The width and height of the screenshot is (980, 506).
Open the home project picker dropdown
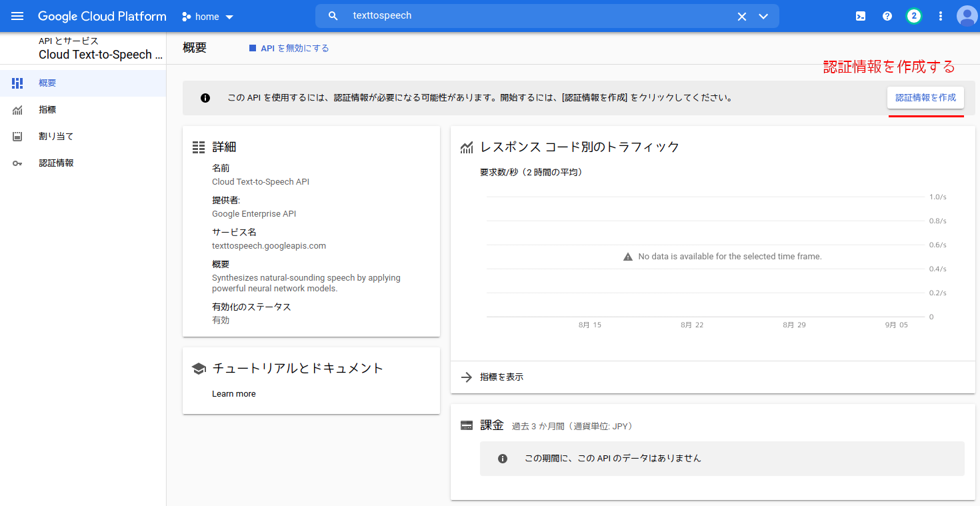207,16
